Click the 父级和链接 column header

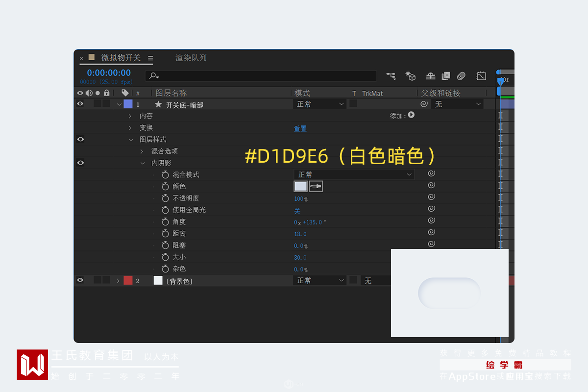[441, 93]
